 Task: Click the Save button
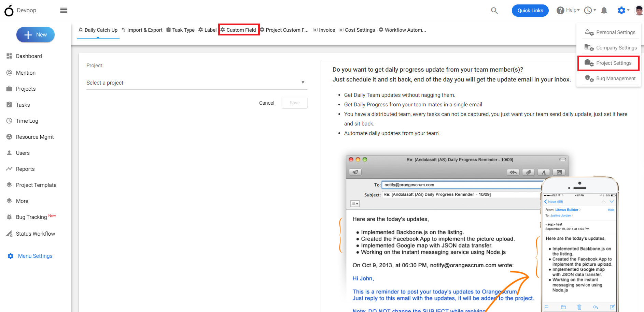[295, 103]
